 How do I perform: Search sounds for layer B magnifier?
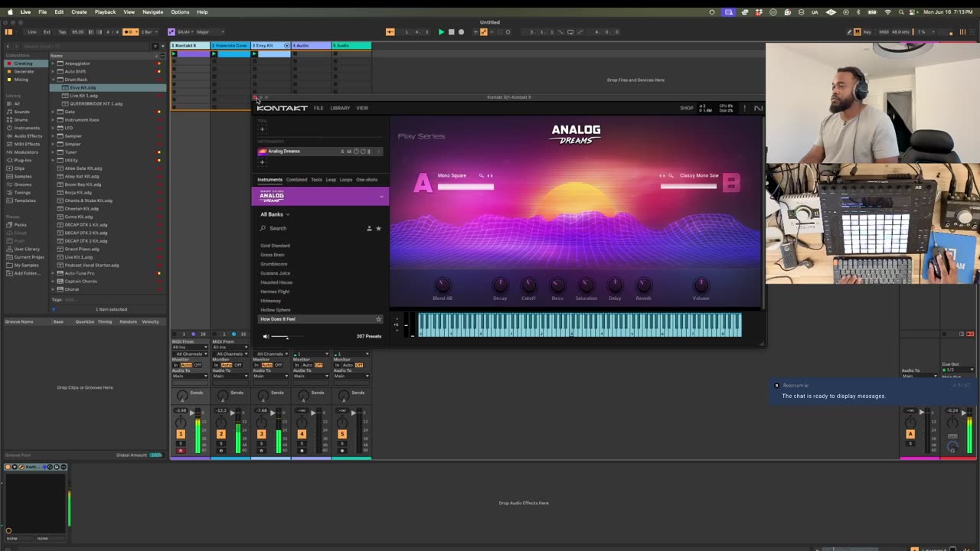point(671,176)
